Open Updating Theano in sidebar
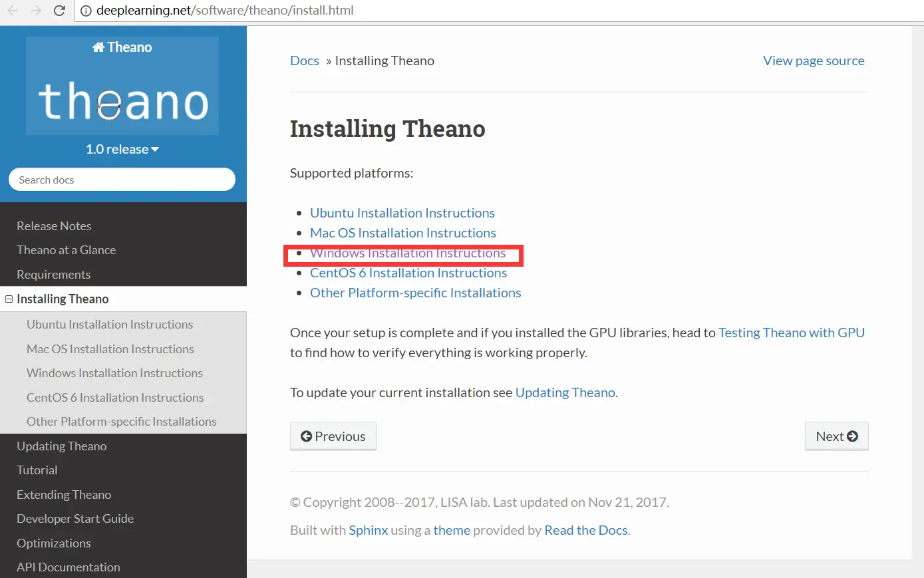Image resolution: width=924 pixels, height=578 pixels. coord(61,446)
